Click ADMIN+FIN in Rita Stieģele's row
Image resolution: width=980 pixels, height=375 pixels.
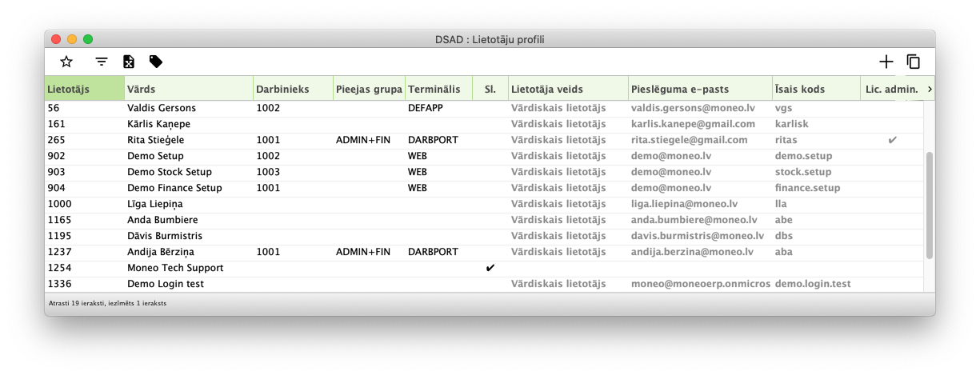[363, 140]
